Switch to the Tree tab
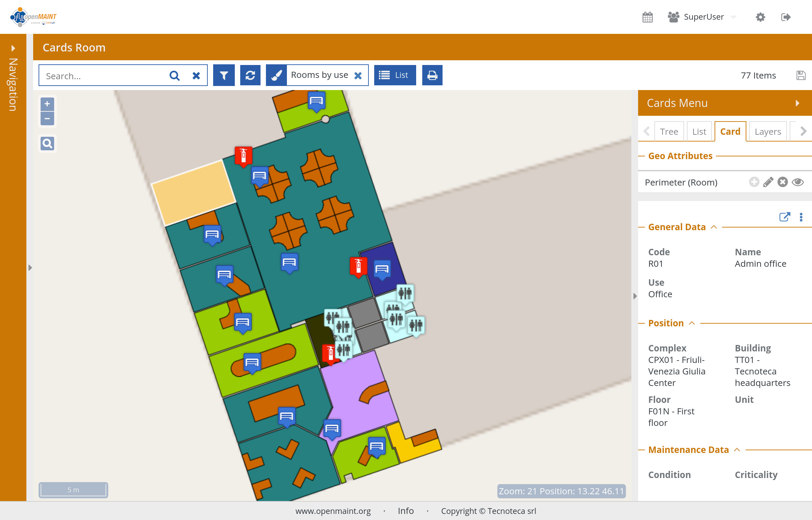Image resolution: width=812 pixels, height=520 pixels. coord(669,131)
